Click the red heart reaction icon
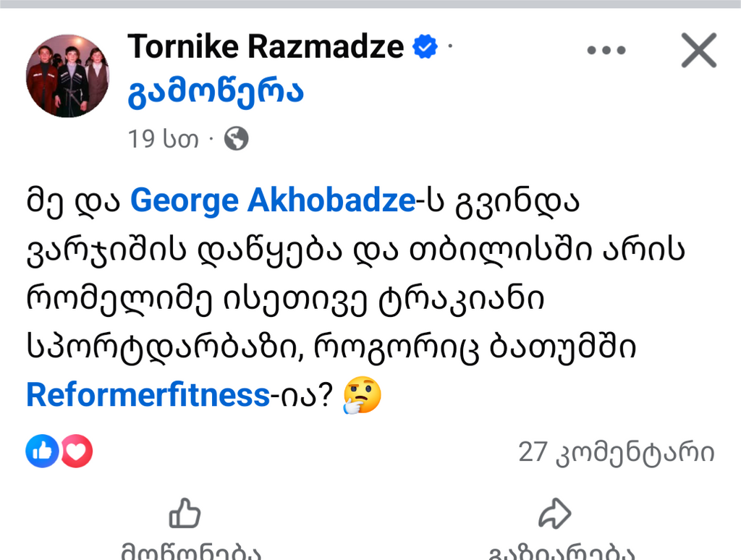The width and height of the screenshot is (741, 560). [76, 452]
